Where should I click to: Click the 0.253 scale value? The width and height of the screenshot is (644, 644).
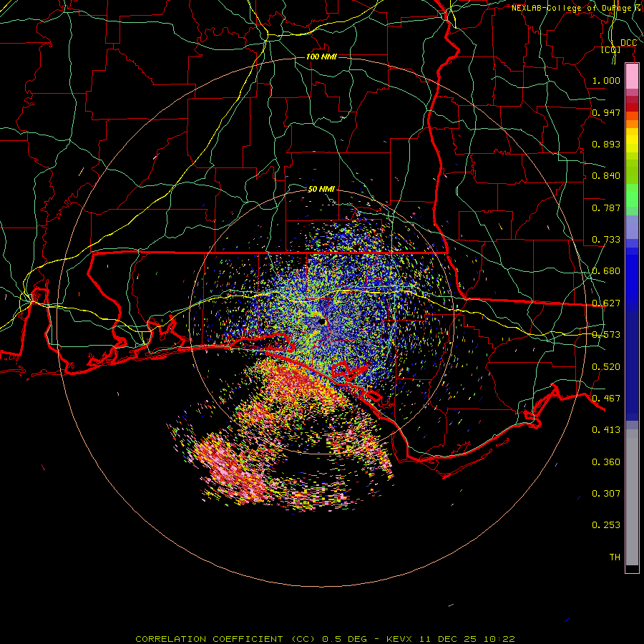(x=606, y=525)
